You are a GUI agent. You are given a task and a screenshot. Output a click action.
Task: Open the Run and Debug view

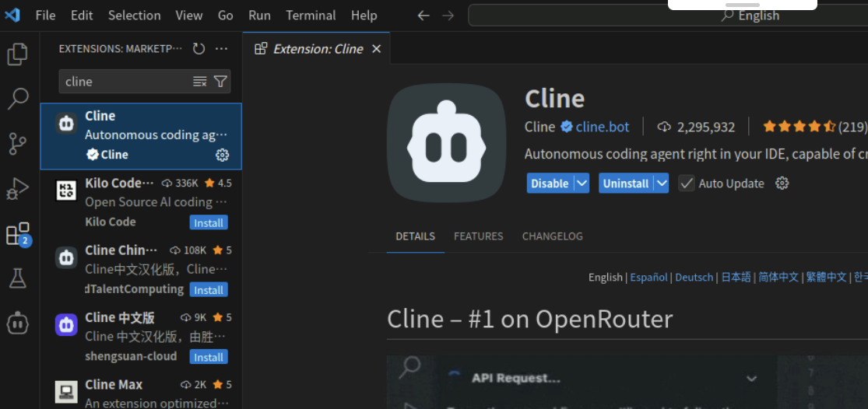[17, 189]
